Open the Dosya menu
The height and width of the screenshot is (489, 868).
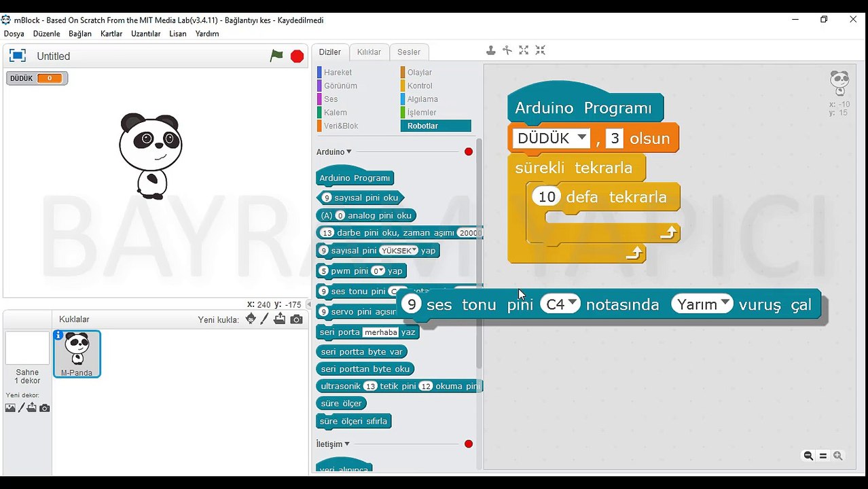tap(14, 33)
